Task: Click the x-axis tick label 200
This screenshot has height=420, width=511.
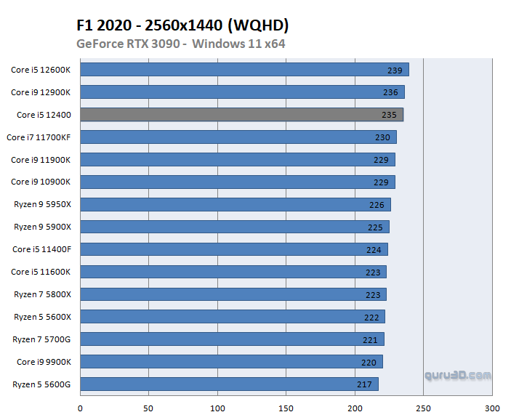Action: pyautogui.click(x=355, y=408)
